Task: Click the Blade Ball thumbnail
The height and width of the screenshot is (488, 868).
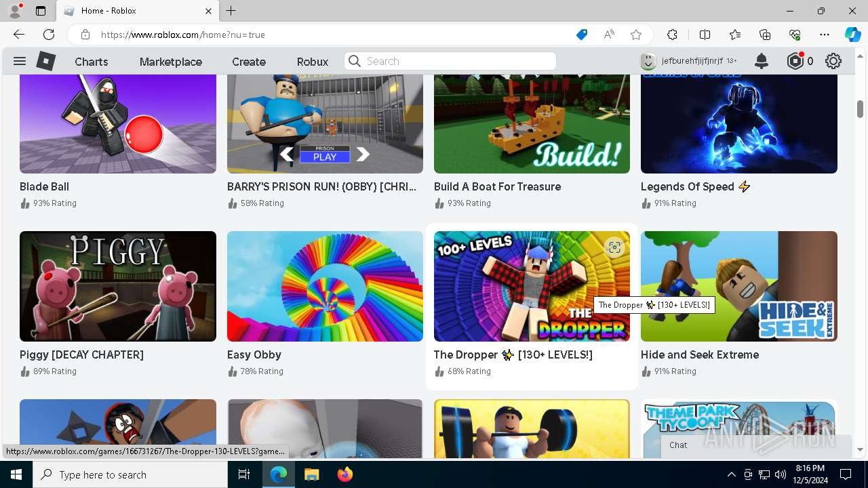Action: (x=118, y=124)
